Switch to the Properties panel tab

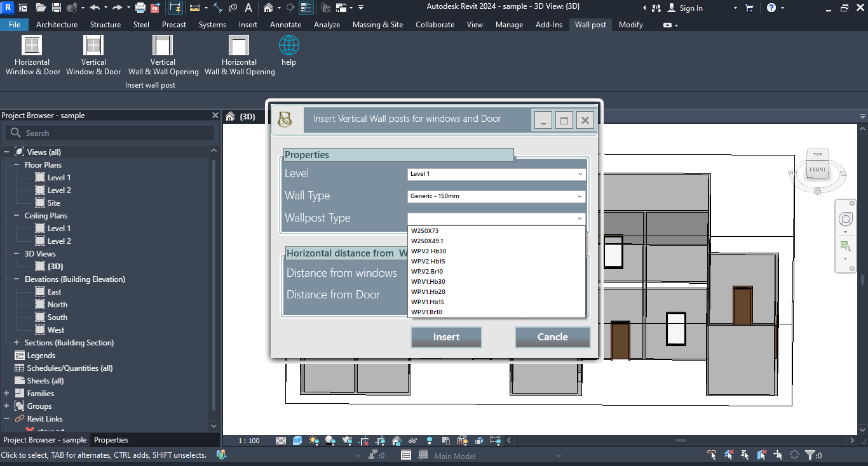(x=111, y=440)
